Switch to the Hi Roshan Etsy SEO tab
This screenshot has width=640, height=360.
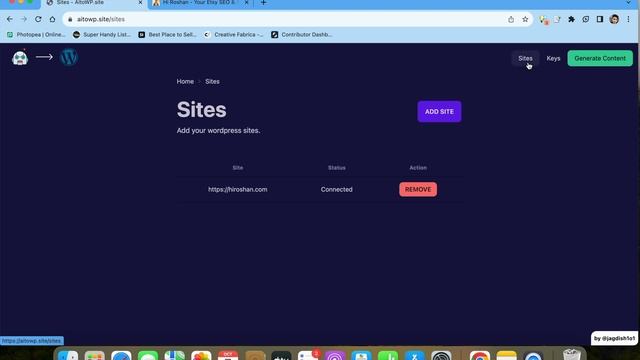[199, 3]
